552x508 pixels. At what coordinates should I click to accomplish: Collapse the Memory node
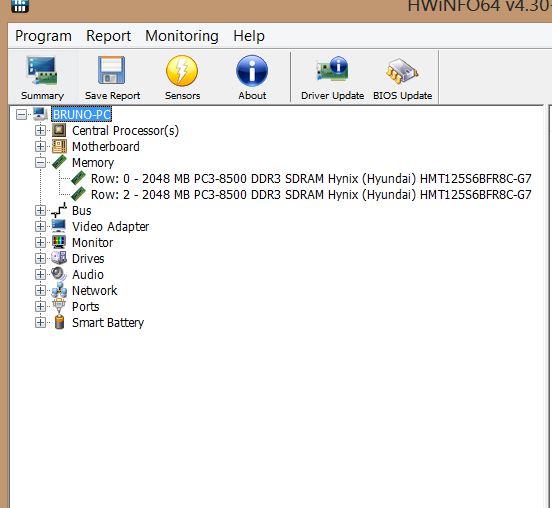pos(40,162)
